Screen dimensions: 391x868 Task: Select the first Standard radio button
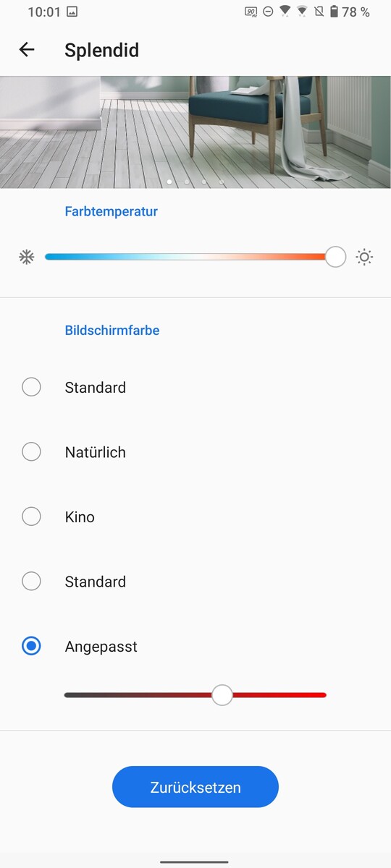[31, 387]
